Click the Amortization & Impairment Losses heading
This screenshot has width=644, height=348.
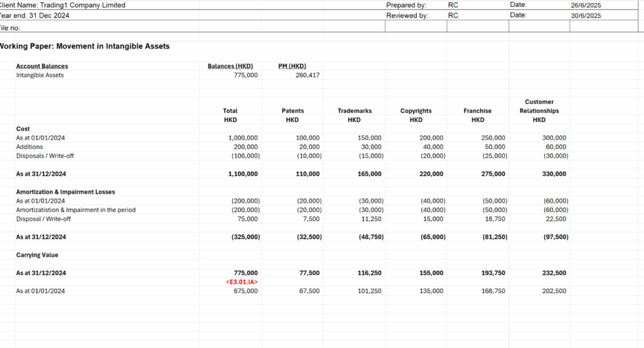click(x=65, y=192)
